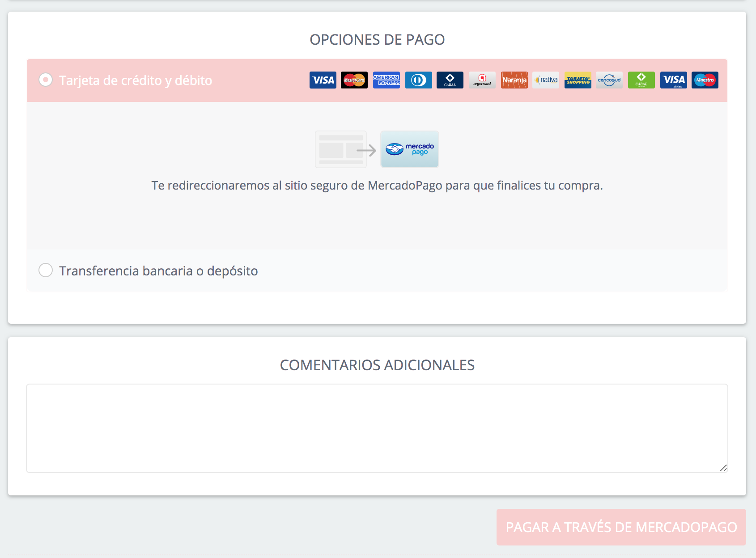Click the Comentarios Adicionales text area
Image resolution: width=756 pixels, height=558 pixels.
pos(377,428)
